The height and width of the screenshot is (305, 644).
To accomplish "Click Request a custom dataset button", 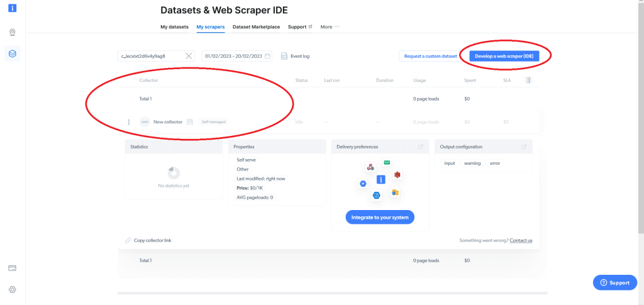I will coord(430,56).
